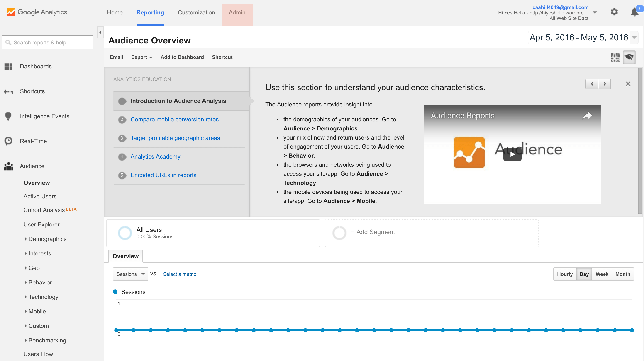Open Active Users report
The image size is (644, 361).
point(40,197)
